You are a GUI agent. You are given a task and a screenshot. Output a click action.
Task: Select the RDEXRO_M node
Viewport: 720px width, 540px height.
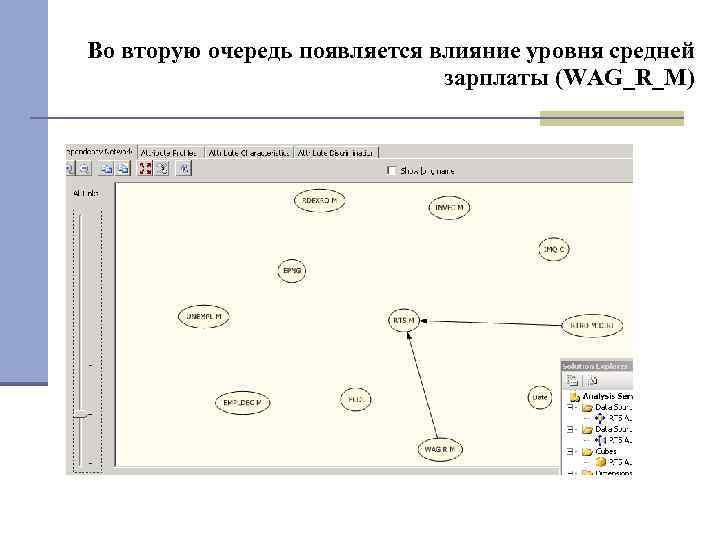coord(320,201)
